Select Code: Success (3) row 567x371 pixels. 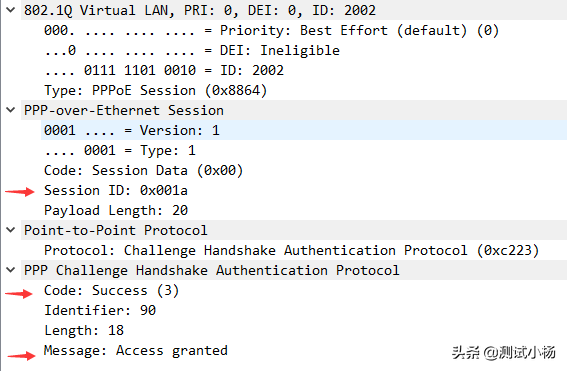point(304,290)
